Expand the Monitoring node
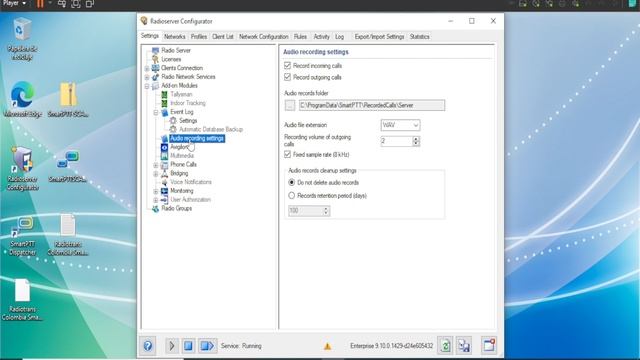The height and width of the screenshot is (360, 640). (156, 191)
